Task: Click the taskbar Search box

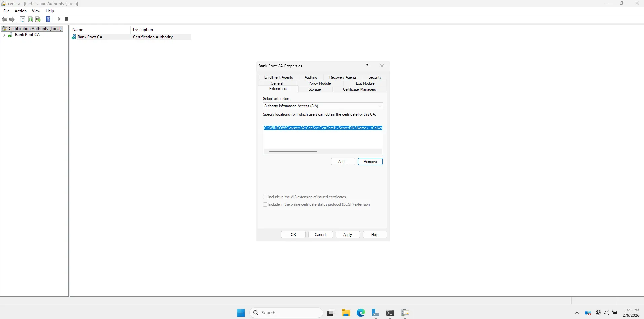Action: (x=286, y=313)
